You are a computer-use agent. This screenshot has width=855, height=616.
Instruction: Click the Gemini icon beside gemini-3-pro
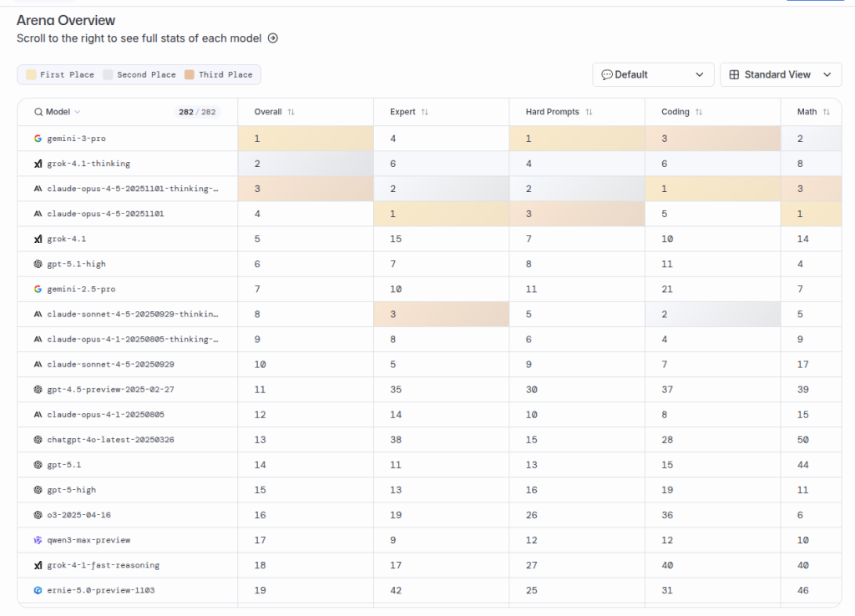pyautogui.click(x=38, y=139)
